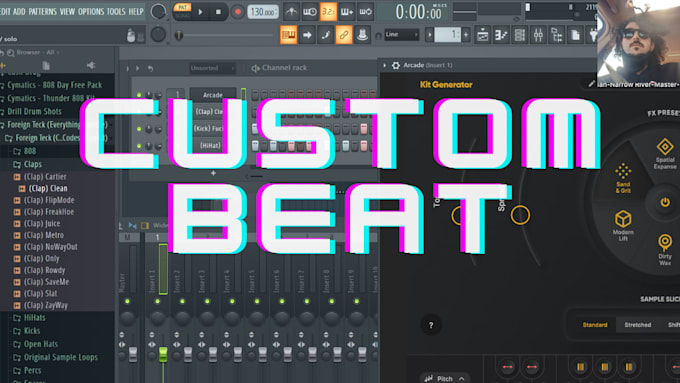680x383 pixels.
Task: Open the Piano roll view icon
Action: (501, 35)
